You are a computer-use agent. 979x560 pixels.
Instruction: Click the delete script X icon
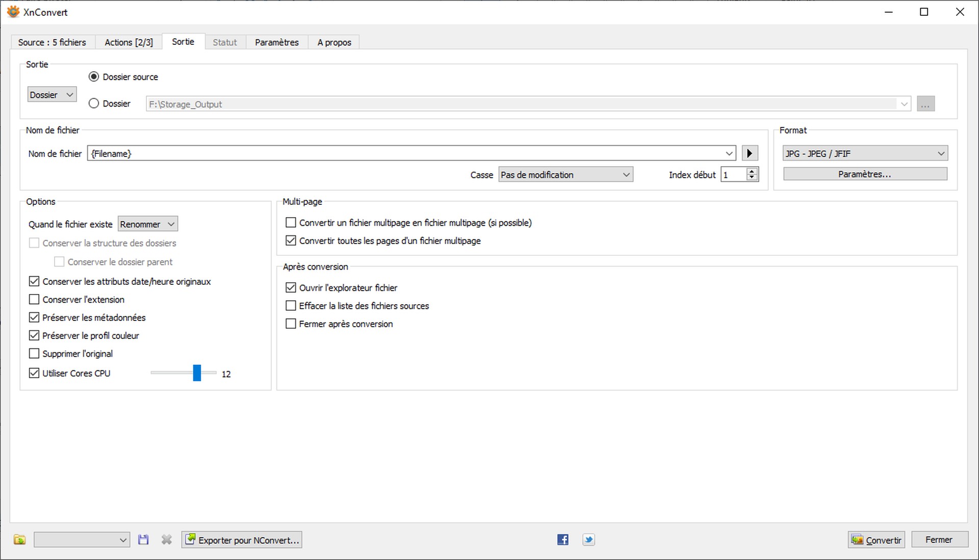(x=166, y=540)
